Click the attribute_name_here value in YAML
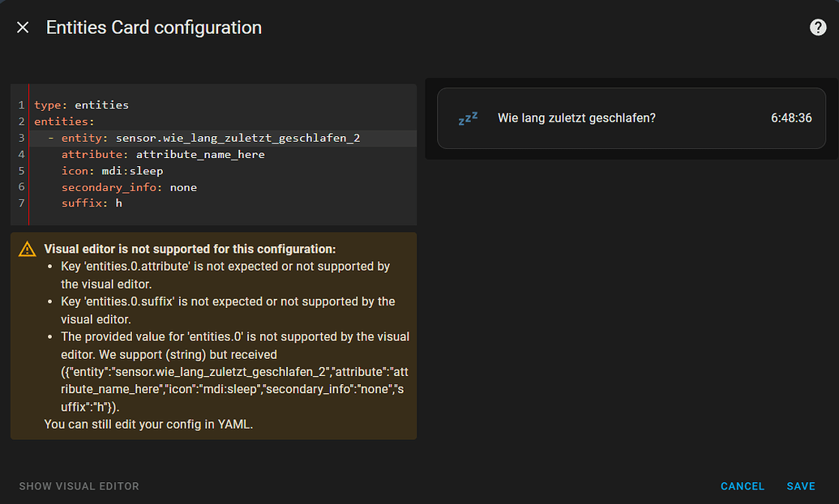The image size is (839, 504). tap(200, 155)
